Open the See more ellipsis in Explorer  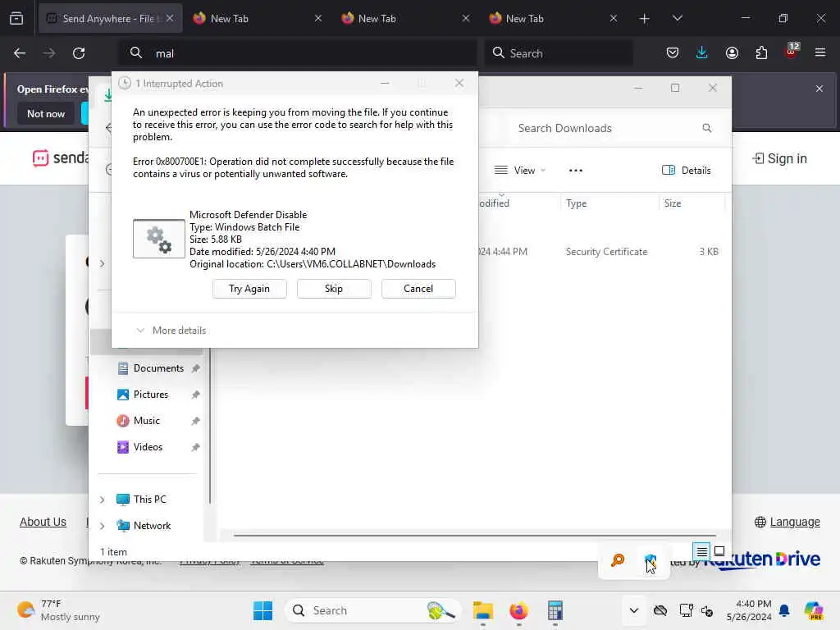pyautogui.click(x=575, y=171)
